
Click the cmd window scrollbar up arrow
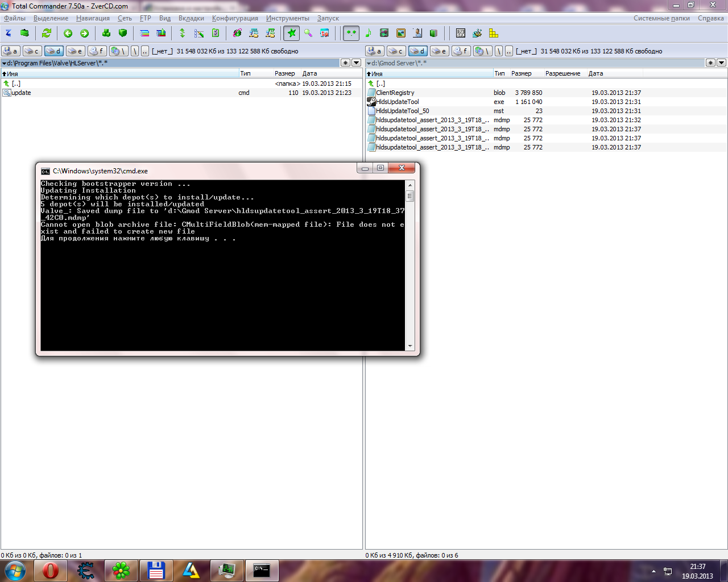(x=410, y=185)
